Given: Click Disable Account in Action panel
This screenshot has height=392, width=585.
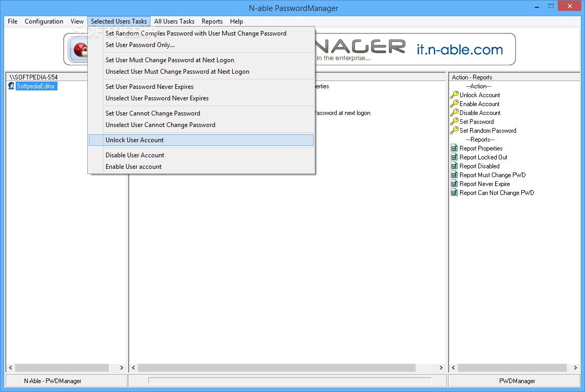Looking at the screenshot, I should [x=480, y=113].
